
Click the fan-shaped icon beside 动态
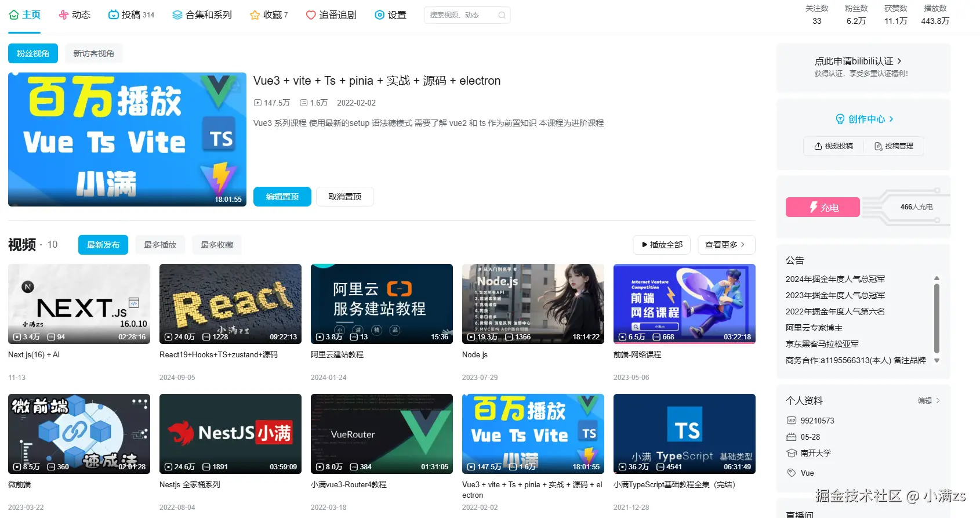point(64,15)
